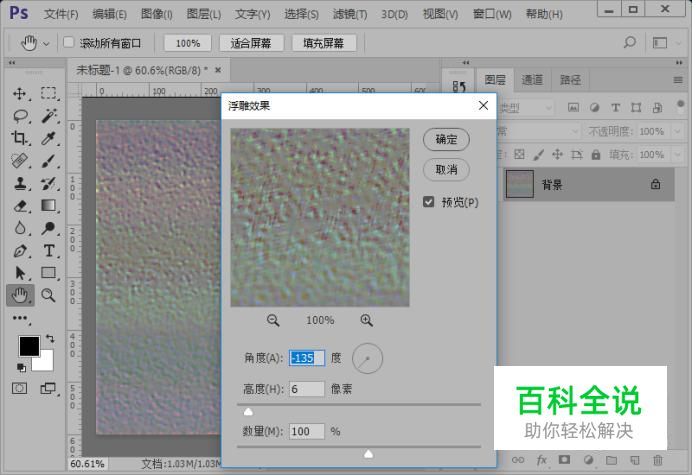Select the Hand tool in toolbox
This screenshot has height=475, width=692.
tap(20, 295)
